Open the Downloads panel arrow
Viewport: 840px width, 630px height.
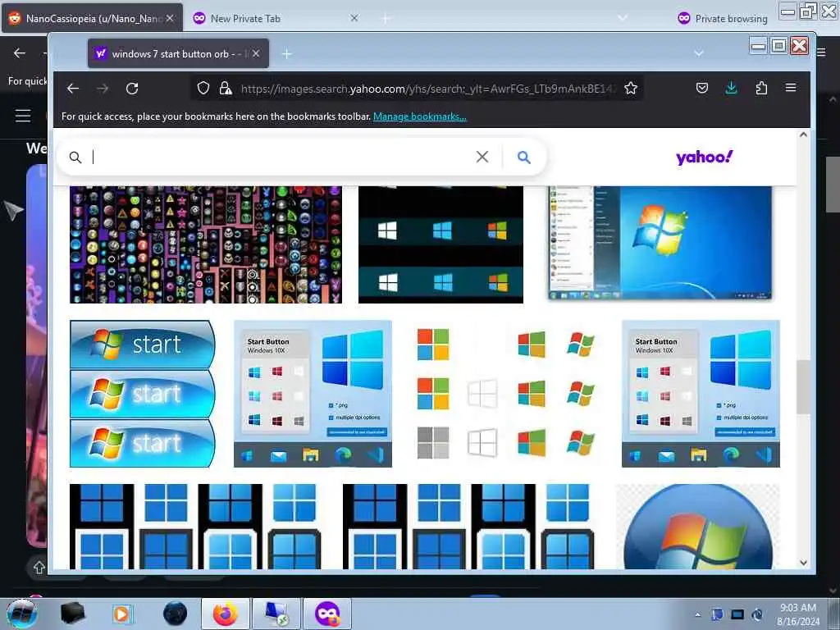tap(731, 88)
